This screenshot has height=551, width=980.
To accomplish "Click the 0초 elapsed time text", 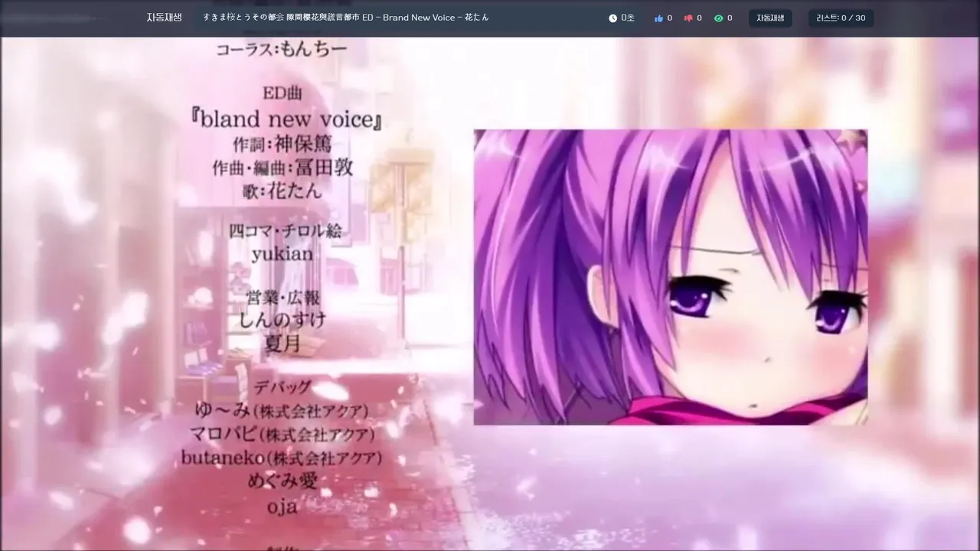I will click(628, 18).
